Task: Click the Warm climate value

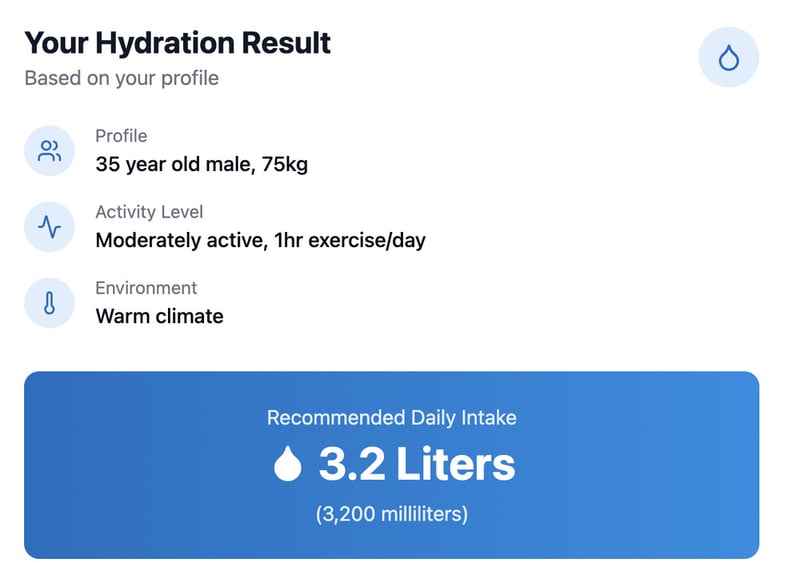Action: 159,316
